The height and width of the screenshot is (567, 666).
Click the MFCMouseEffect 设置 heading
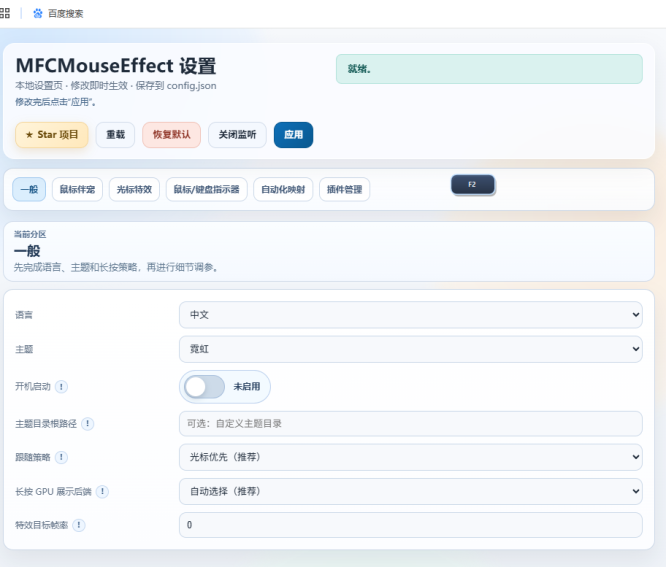(116, 66)
